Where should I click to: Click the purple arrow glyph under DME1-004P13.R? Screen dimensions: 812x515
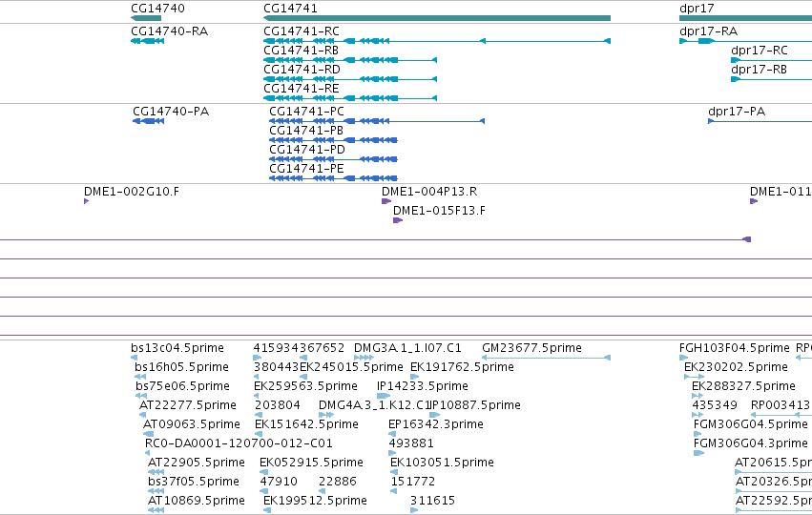(386, 201)
